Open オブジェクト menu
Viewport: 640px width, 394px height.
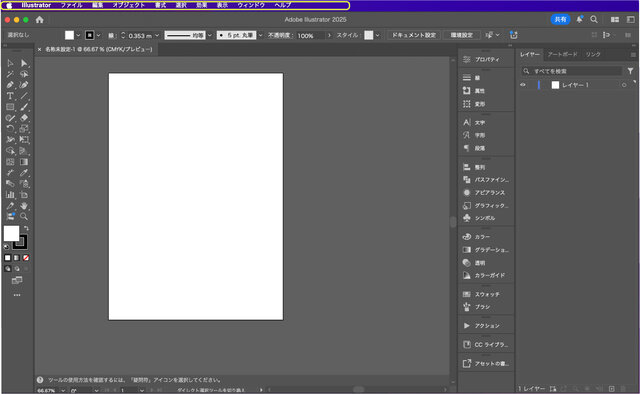(x=129, y=5)
